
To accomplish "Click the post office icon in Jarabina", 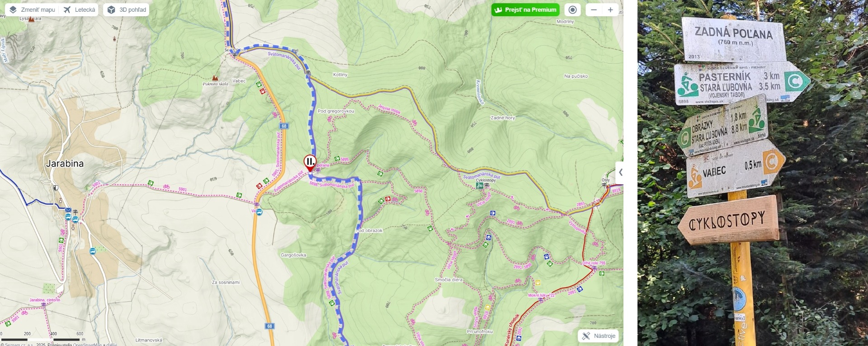I will tap(68, 210).
